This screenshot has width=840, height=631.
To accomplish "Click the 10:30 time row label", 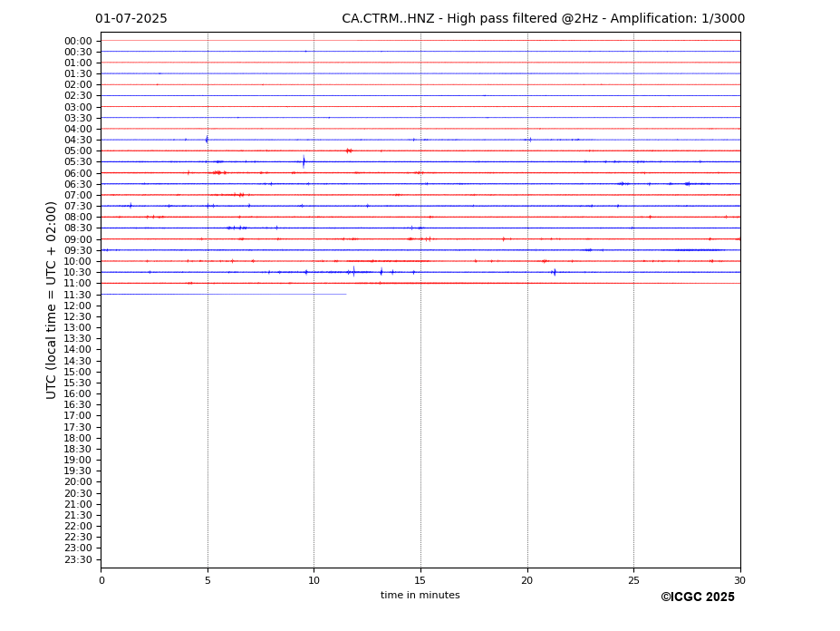I will (78, 272).
